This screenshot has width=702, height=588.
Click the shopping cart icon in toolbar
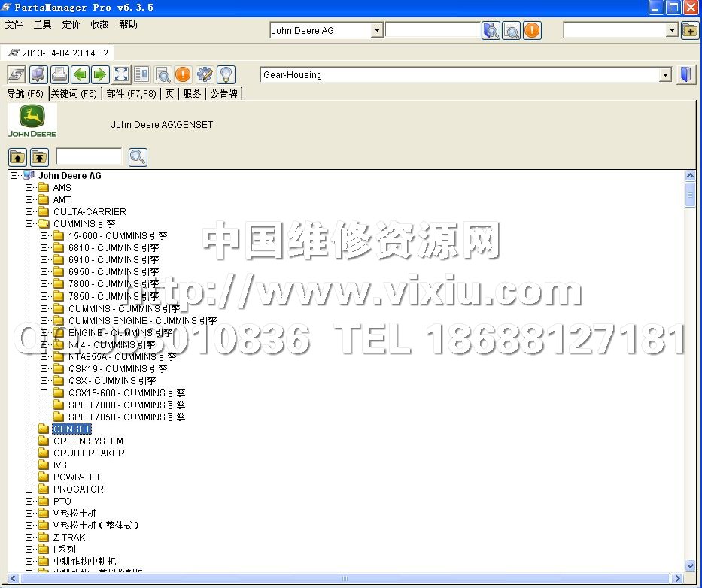pyautogui.click(x=38, y=74)
